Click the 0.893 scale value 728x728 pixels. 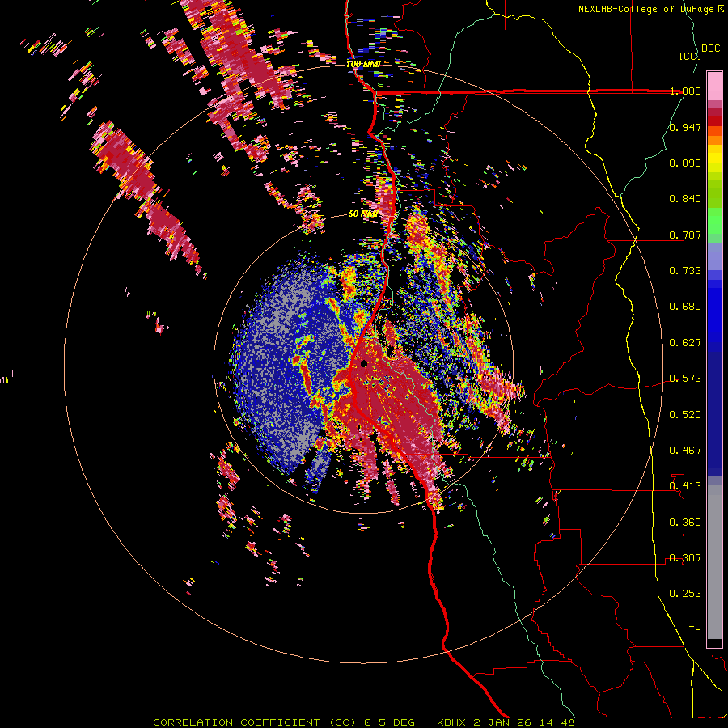(x=685, y=163)
